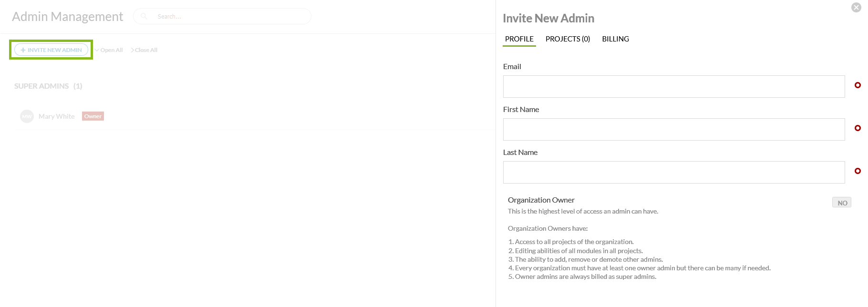Open the Billing tab
This screenshot has width=868, height=307.
point(615,39)
